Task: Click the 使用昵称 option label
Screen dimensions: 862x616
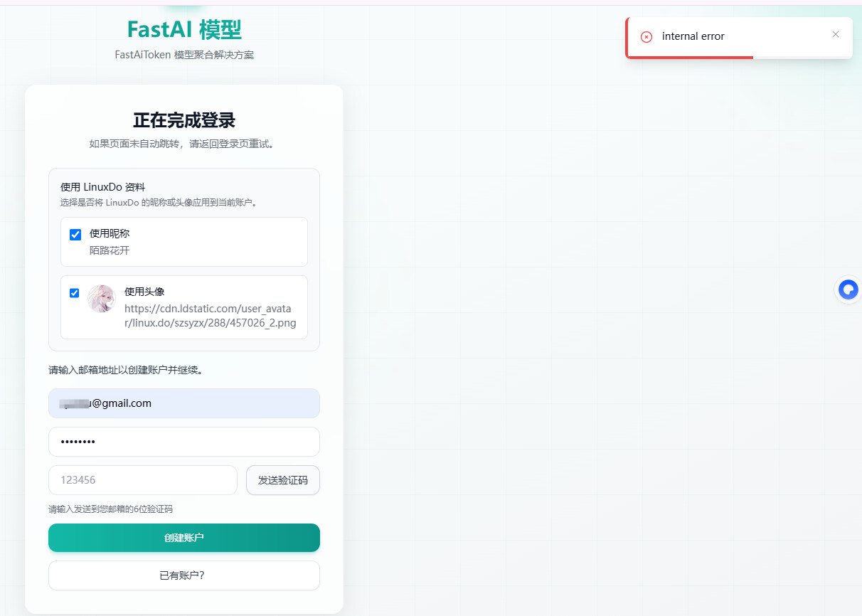Action: 110,233
